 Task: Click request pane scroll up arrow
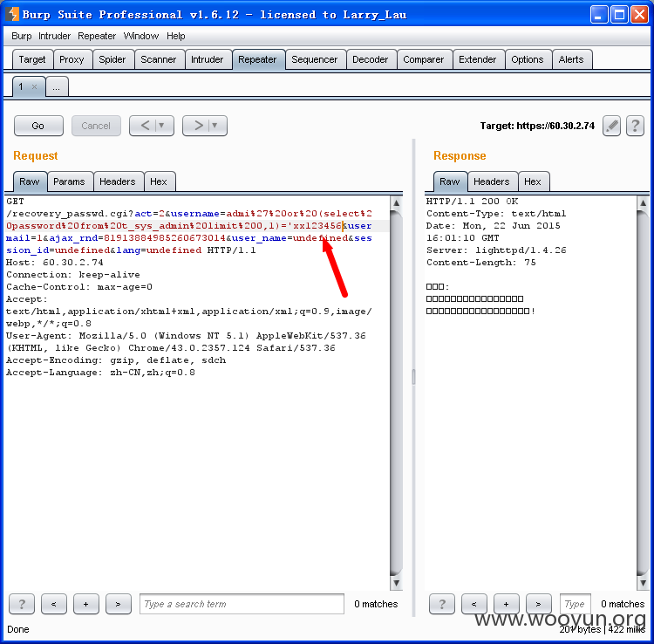pyautogui.click(x=396, y=203)
